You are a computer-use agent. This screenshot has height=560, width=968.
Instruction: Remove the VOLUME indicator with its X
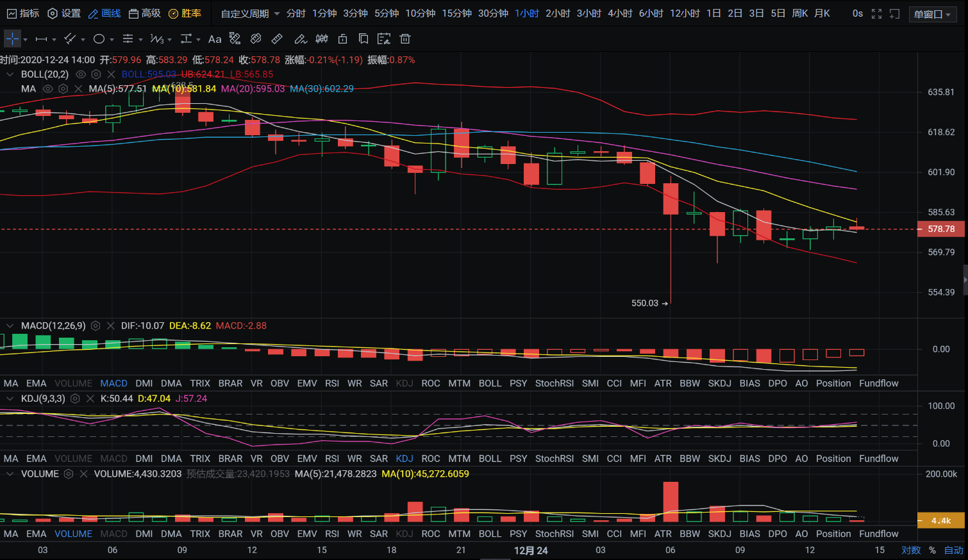(83, 474)
